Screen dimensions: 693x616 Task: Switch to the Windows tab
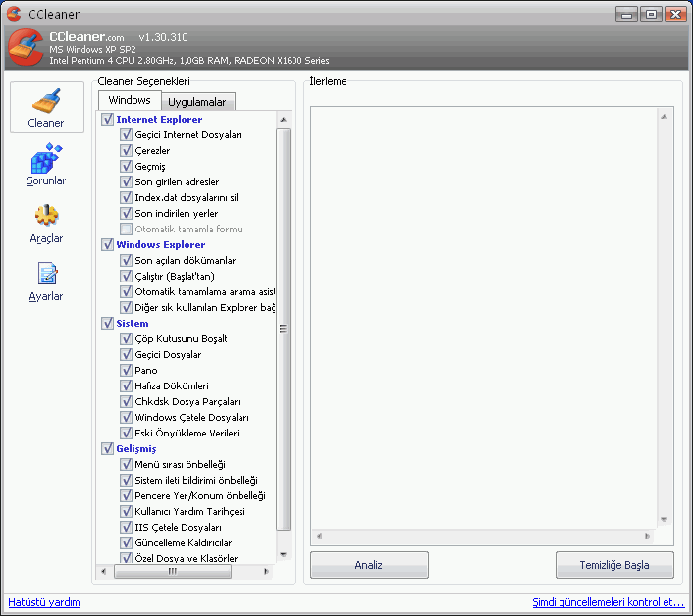point(130,100)
